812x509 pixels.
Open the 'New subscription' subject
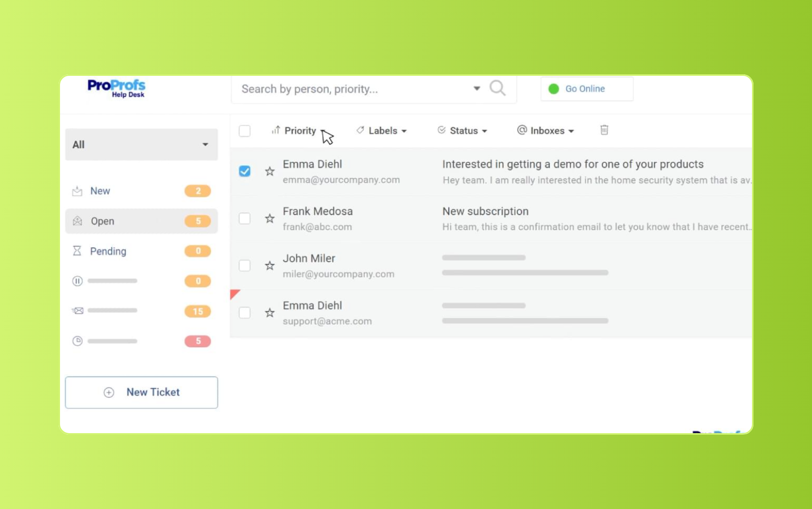pos(485,211)
